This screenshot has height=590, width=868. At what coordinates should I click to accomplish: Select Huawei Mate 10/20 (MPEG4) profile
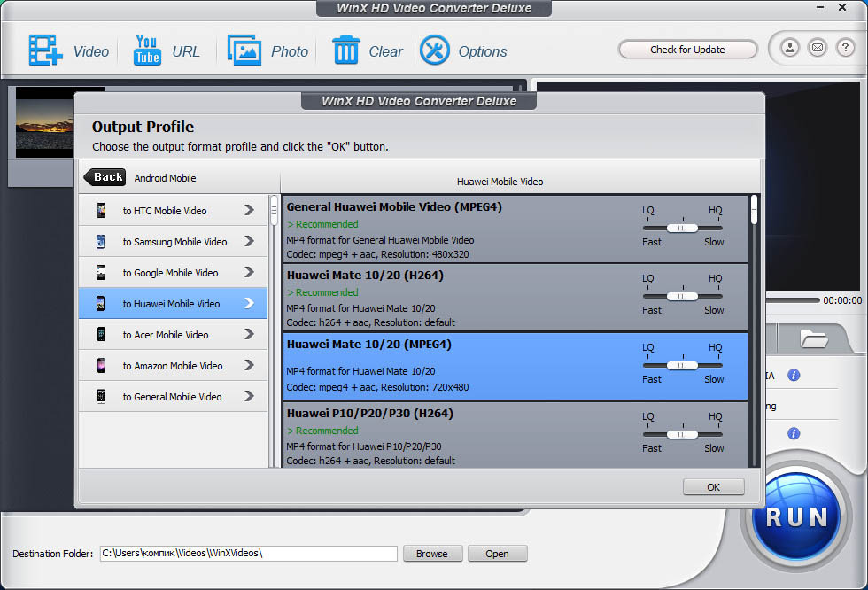tap(515, 367)
